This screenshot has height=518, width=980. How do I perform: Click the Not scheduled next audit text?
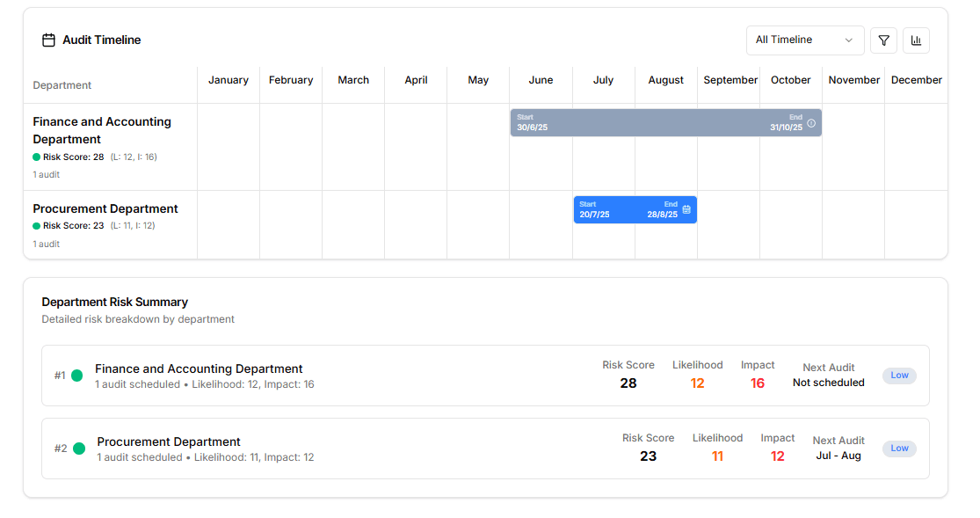coord(828,383)
